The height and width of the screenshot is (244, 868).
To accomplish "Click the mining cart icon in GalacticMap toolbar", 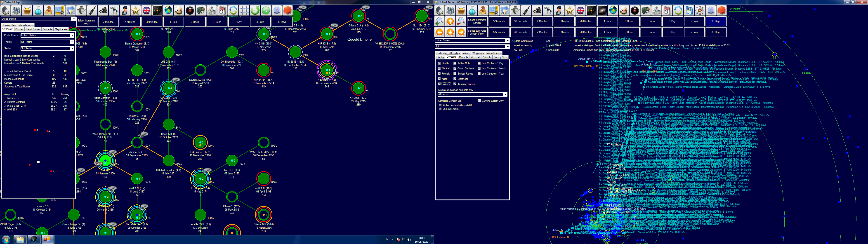I will (27, 10).
